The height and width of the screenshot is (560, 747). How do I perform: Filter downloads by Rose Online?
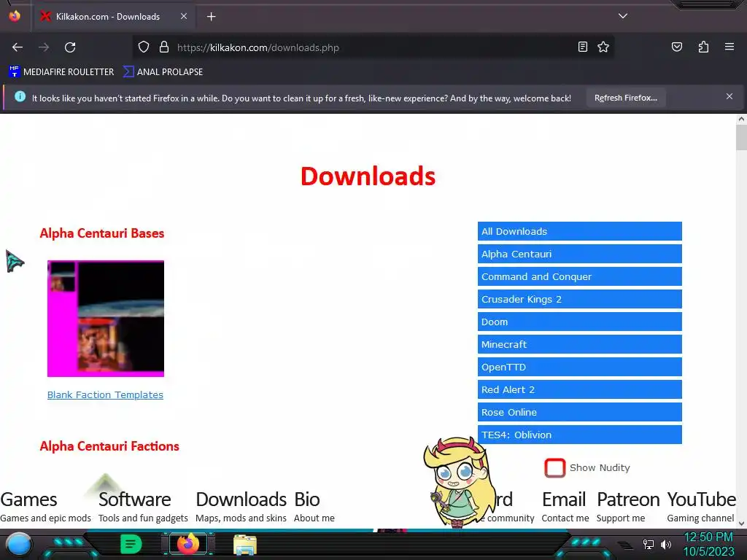coord(579,413)
